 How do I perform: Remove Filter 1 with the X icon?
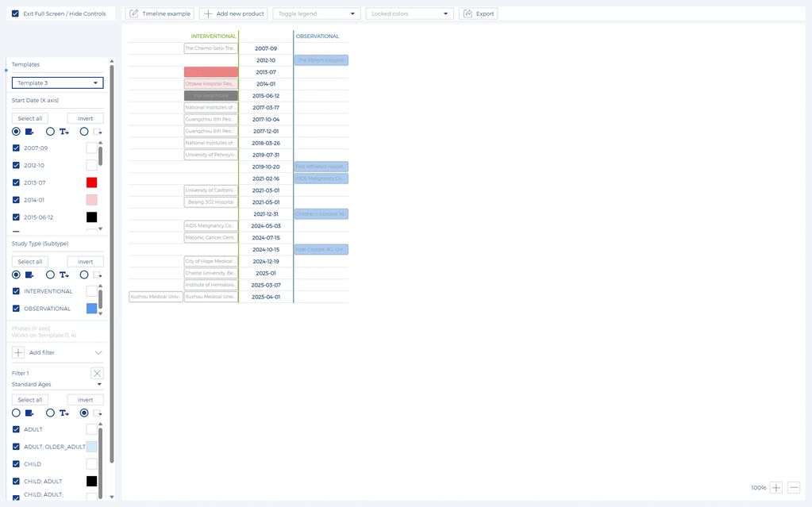tap(97, 373)
